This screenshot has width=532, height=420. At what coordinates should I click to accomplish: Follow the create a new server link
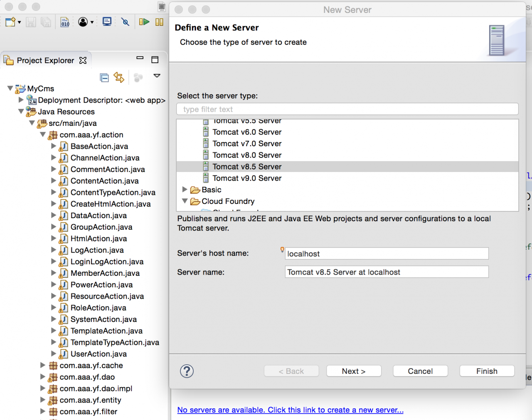(x=290, y=410)
